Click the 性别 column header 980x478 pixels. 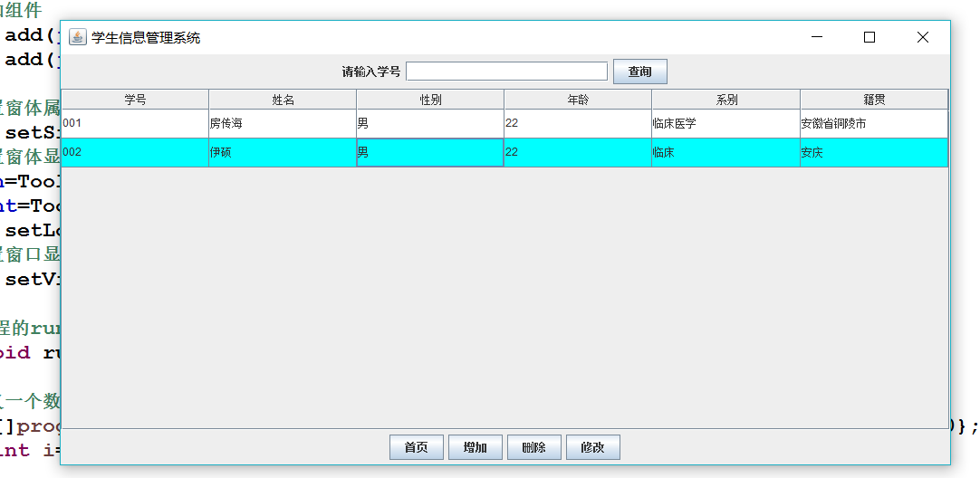(x=430, y=100)
